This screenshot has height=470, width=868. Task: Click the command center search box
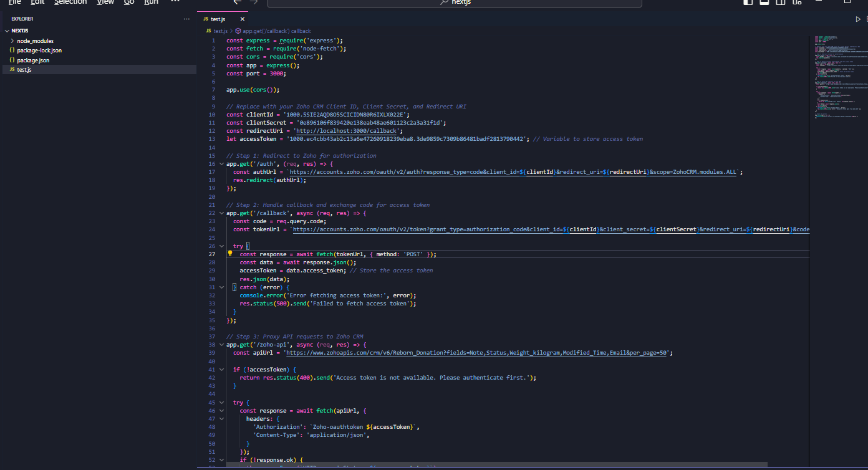pos(454,3)
